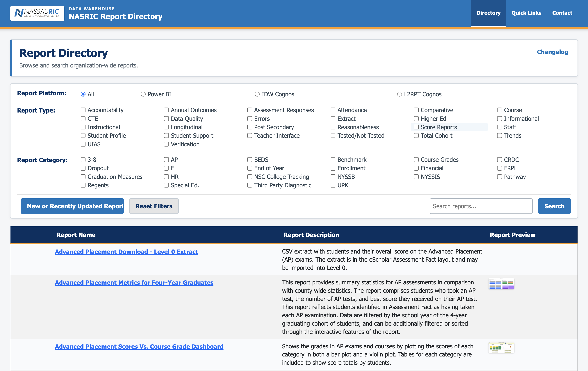Check the Higher Ed checkbox

(x=416, y=119)
